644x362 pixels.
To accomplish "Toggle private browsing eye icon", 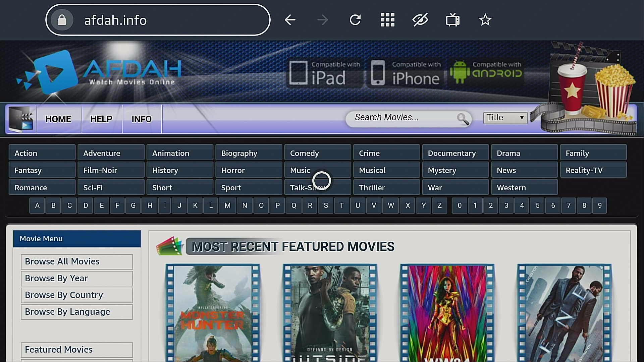I will pos(420,20).
